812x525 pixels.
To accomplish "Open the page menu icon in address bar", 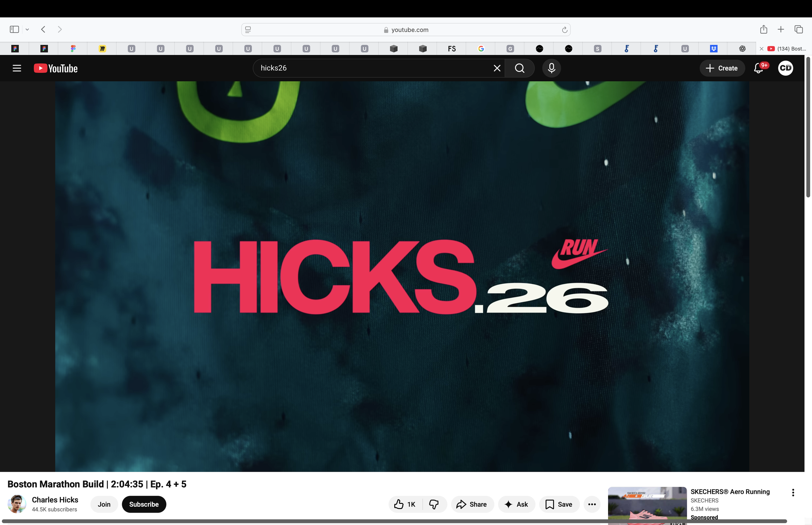I will point(248,30).
